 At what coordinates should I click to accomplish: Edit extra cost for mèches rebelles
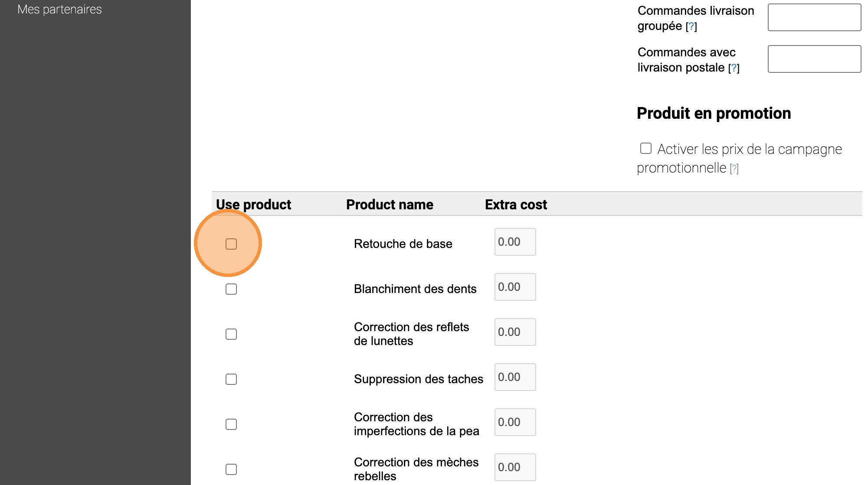[x=515, y=467]
